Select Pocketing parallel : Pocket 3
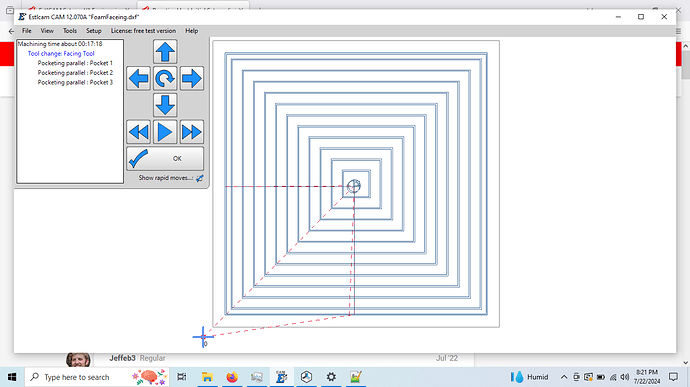The width and height of the screenshot is (690, 387). 75,82
